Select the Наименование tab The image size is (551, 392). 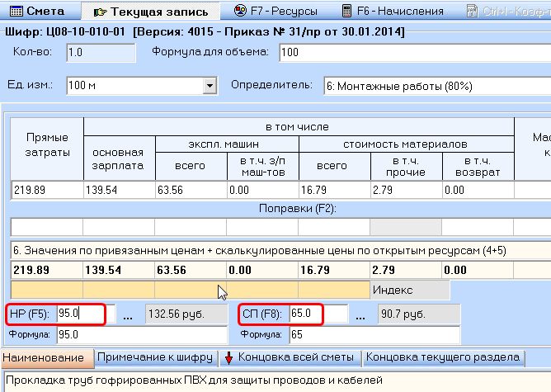point(48,358)
